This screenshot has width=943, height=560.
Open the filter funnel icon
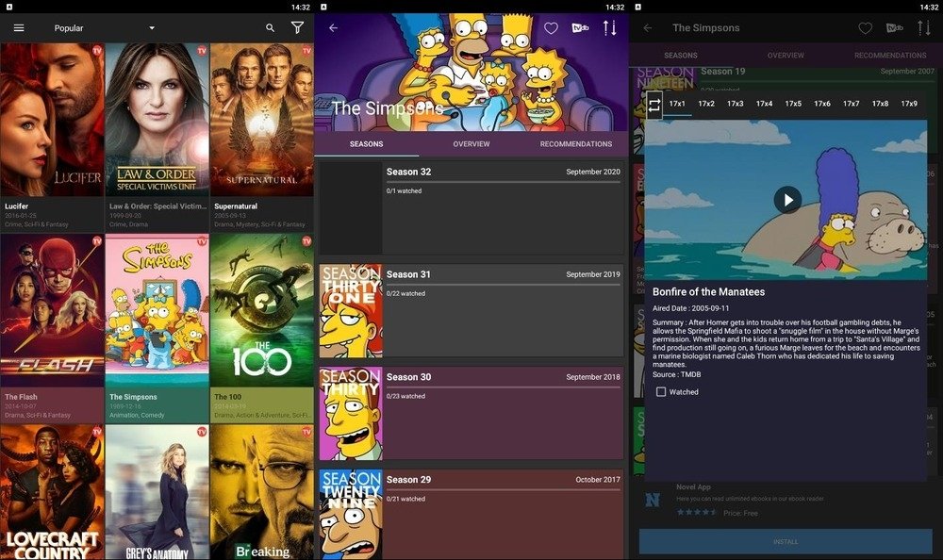tap(297, 27)
